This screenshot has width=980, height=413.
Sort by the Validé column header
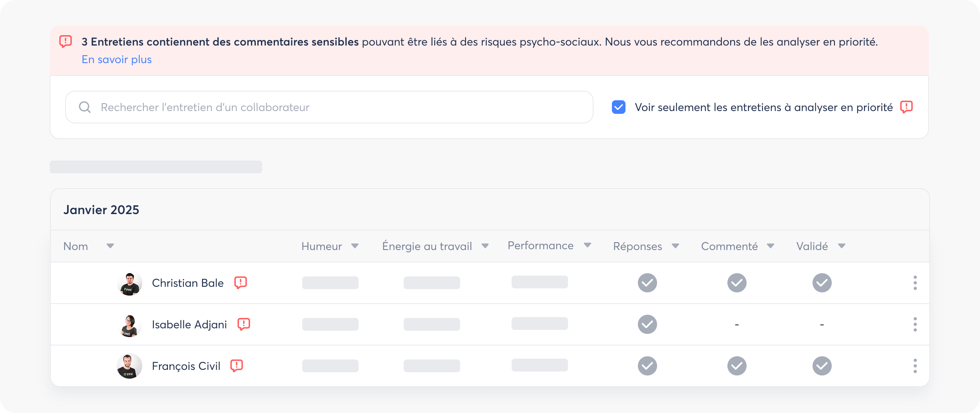(x=841, y=246)
